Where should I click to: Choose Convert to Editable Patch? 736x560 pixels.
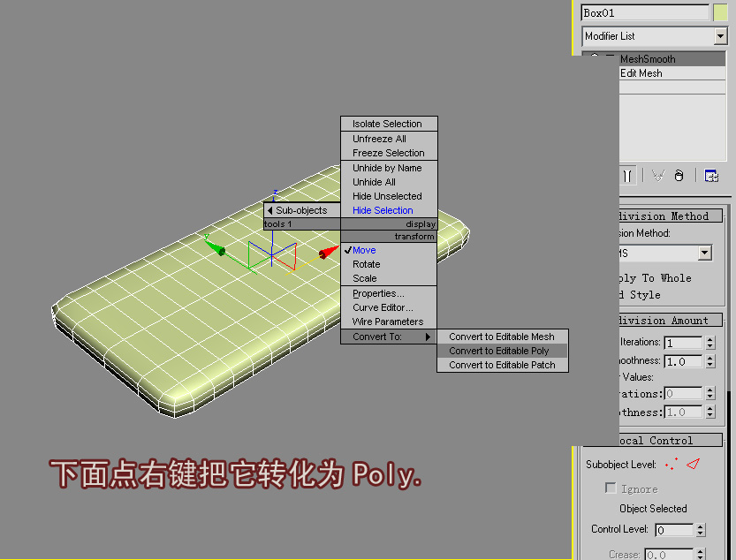pyautogui.click(x=502, y=365)
